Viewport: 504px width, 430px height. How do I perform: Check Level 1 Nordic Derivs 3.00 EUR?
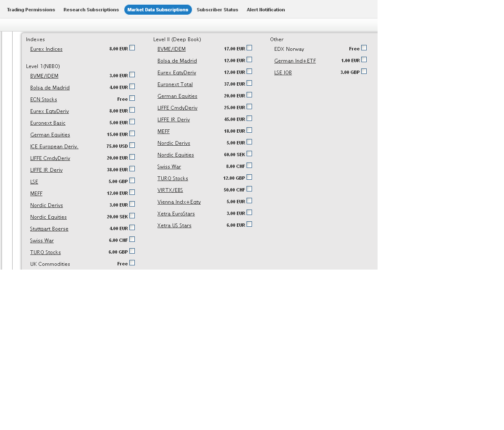[132, 204]
